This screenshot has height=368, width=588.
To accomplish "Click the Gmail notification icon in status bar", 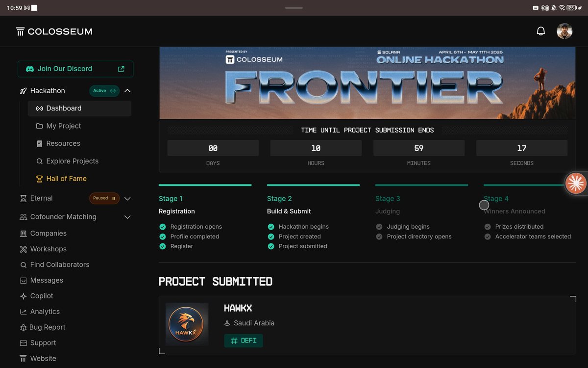I will tap(27, 8).
